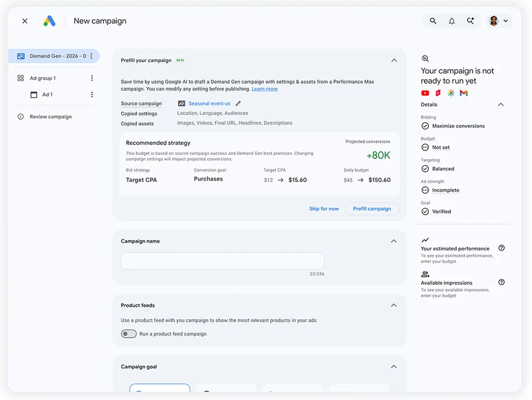Click the Available impressions people icon
Screen dimensions: 532x400
point(425,274)
